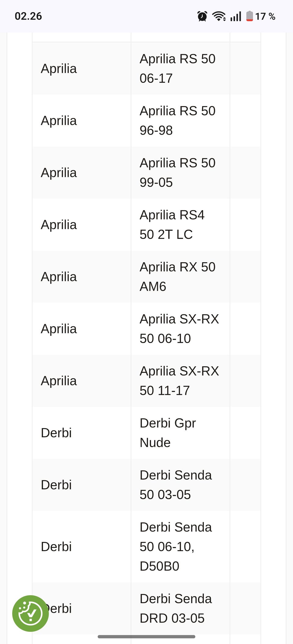Image resolution: width=293 pixels, height=644 pixels.
Task: Select the Derbi Gpr Nude model
Action: point(168,433)
